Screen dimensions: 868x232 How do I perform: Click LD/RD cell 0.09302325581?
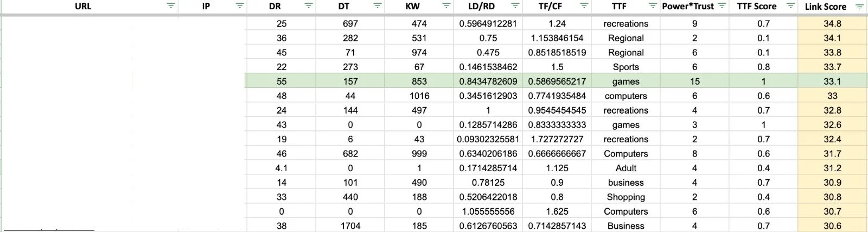coord(488,139)
